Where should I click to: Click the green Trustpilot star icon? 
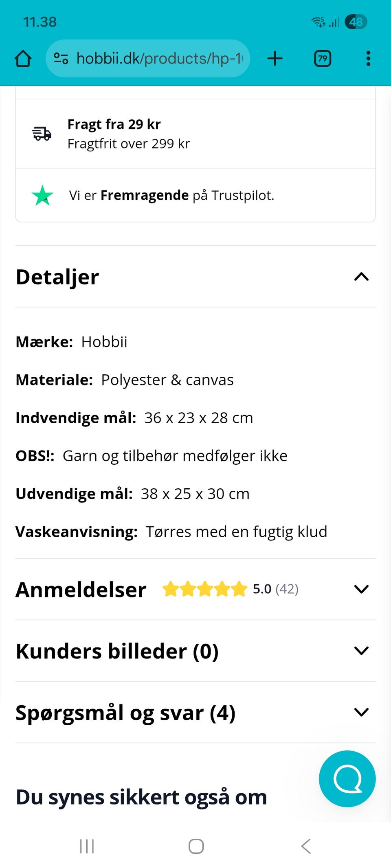[42, 195]
